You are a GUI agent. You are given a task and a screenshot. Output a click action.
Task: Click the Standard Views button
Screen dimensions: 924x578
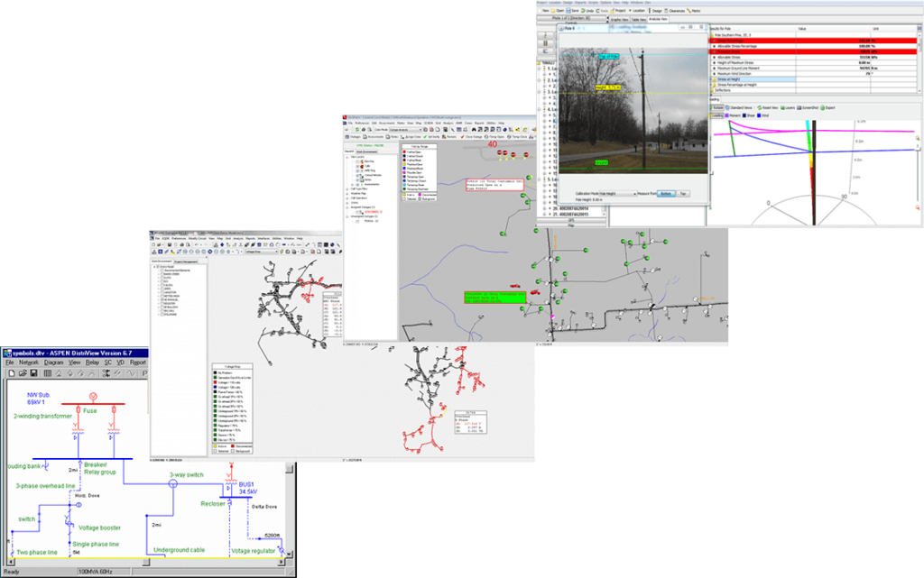739,107
